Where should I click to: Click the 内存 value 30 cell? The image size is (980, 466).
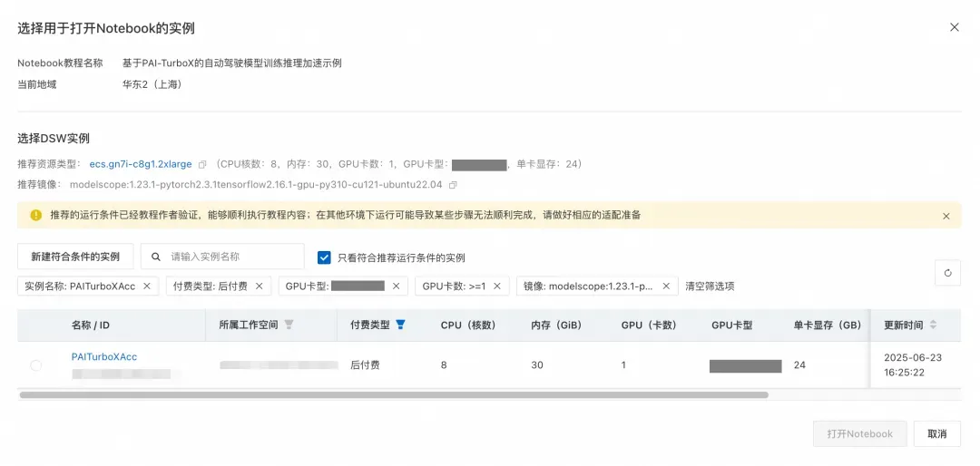[537, 365]
